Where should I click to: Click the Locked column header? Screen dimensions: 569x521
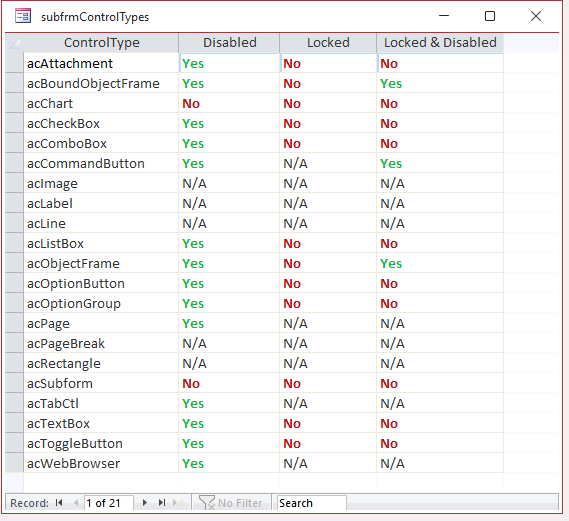click(328, 43)
